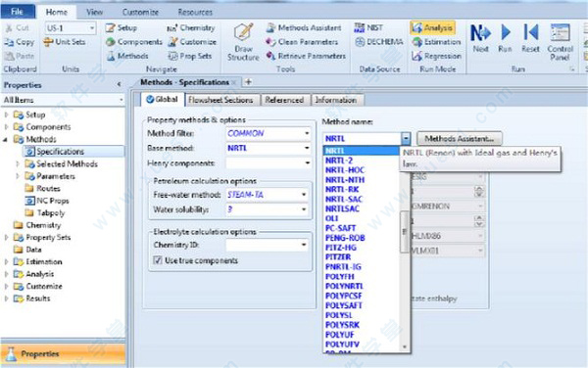Select Regression run mode
The image size is (588, 368).
[436, 56]
